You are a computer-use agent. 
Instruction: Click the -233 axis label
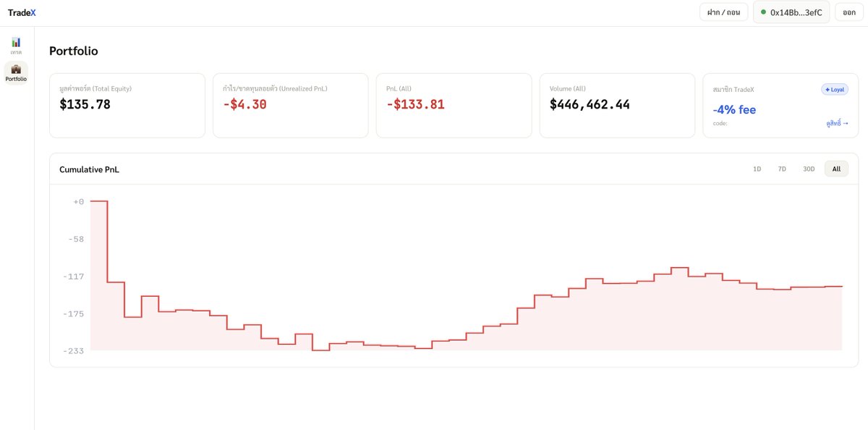click(75, 351)
